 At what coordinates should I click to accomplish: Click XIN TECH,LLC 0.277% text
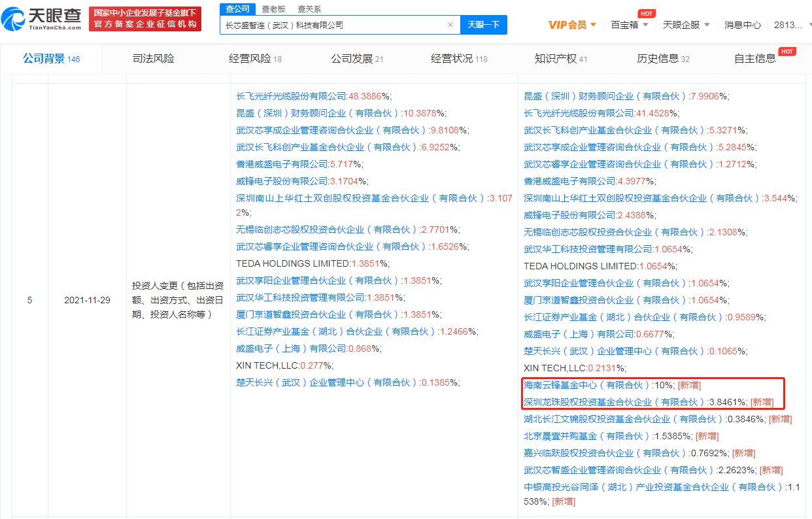tap(284, 365)
